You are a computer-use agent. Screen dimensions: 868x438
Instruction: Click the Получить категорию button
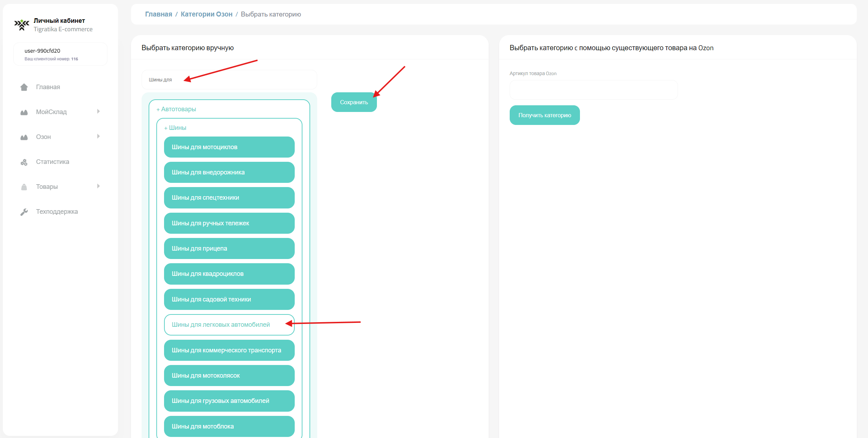pos(545,115)
